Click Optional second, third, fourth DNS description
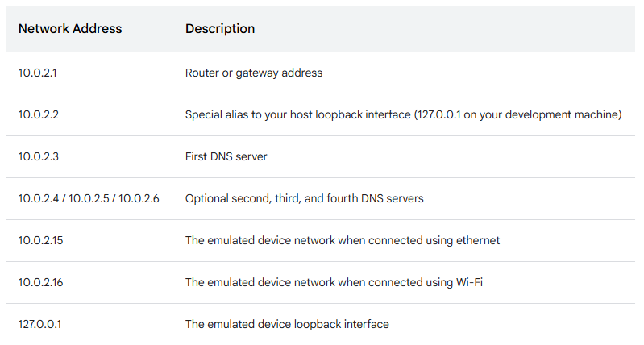This screenshot has width=644, height=345. point(305,198)
